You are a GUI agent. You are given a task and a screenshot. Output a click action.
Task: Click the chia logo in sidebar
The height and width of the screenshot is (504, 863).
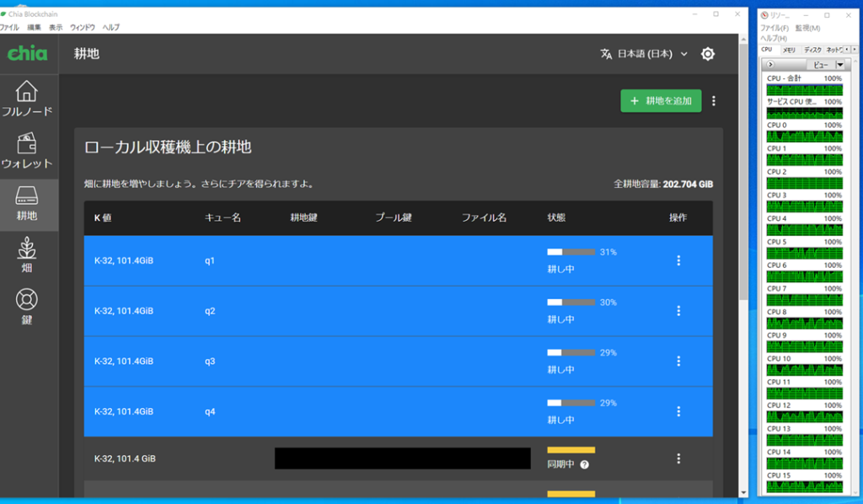pos(27,53)
